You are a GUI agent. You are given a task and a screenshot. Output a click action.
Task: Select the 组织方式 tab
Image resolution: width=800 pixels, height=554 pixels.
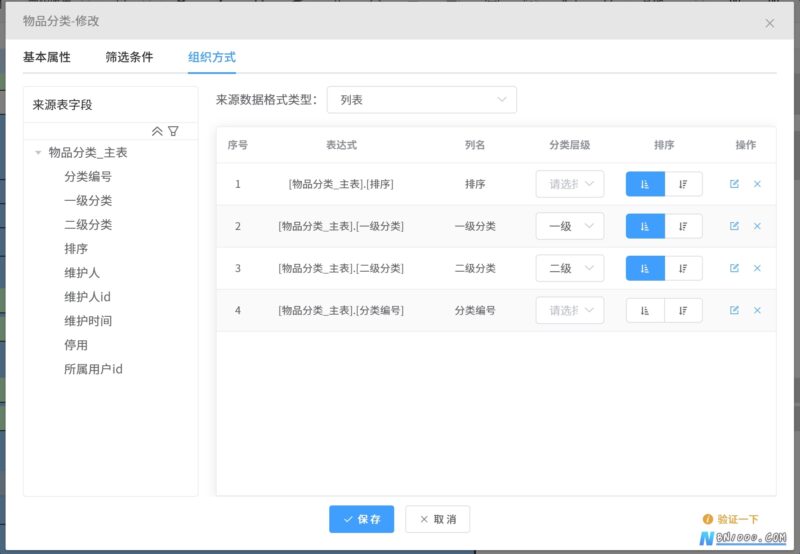(x=212, y=57)
